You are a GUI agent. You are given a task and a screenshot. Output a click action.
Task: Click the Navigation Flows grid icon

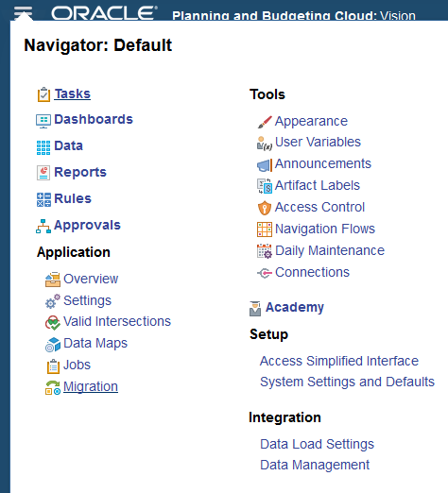click(265, 229)
